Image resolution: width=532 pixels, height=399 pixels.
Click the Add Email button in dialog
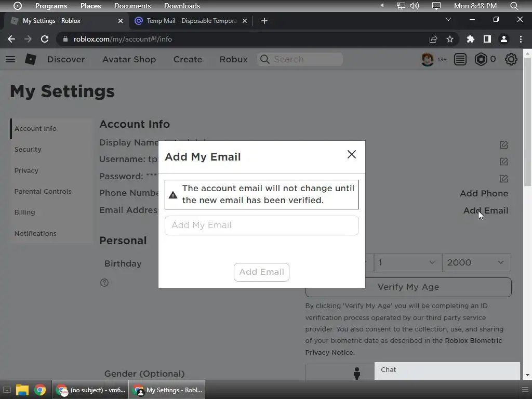262,272
